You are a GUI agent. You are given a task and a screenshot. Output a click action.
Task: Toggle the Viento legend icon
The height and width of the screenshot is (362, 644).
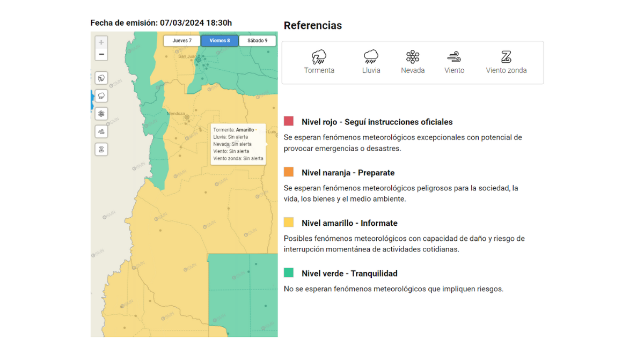point(454,56)
